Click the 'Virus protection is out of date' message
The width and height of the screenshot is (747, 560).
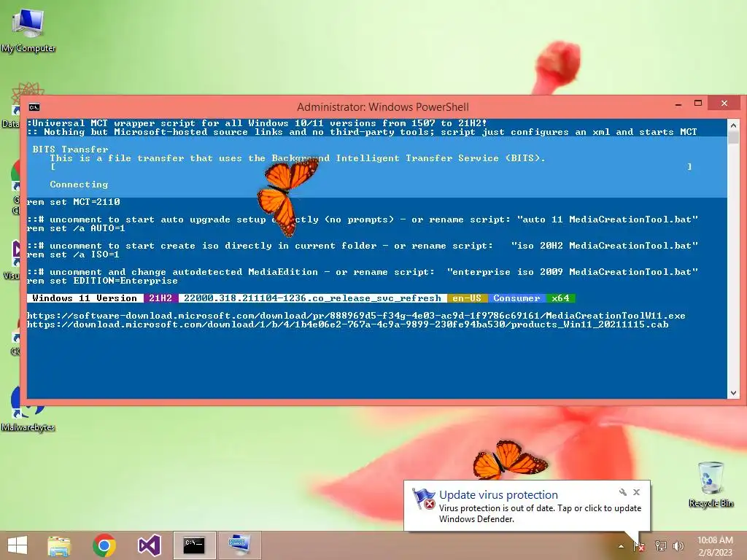(x=540, y=513)
